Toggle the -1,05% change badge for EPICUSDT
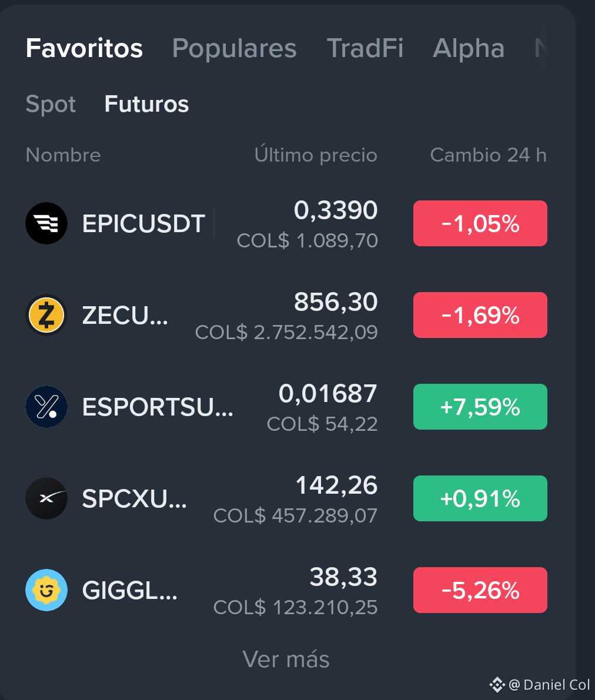 click(x=480, y=223)
